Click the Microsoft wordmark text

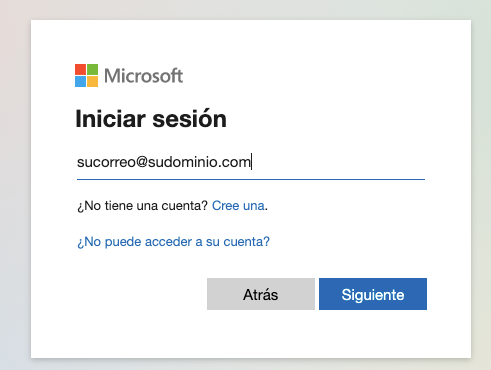[x=143, y=76]
